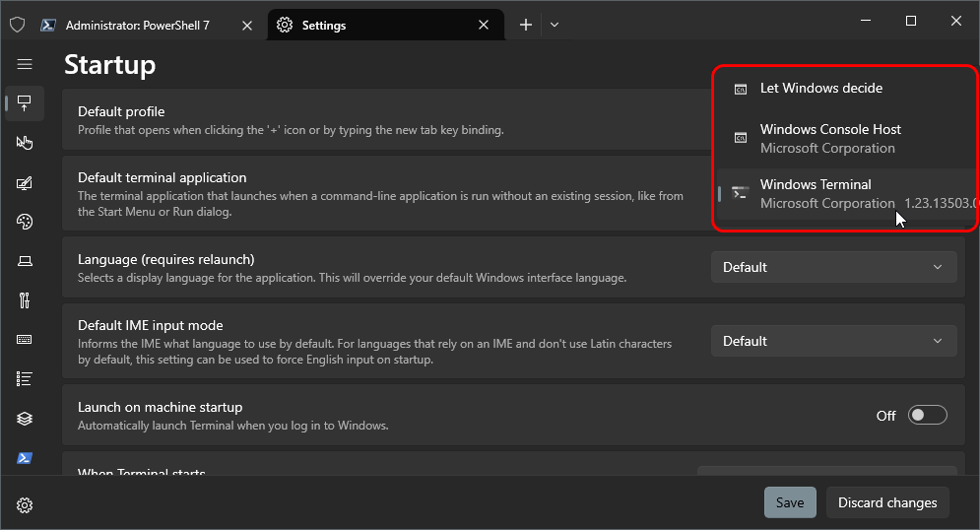Select 'Windows Console Host' from list
The height and width of the screenshot is (530, 980).
pyautogui.click(x=830, y=139)
